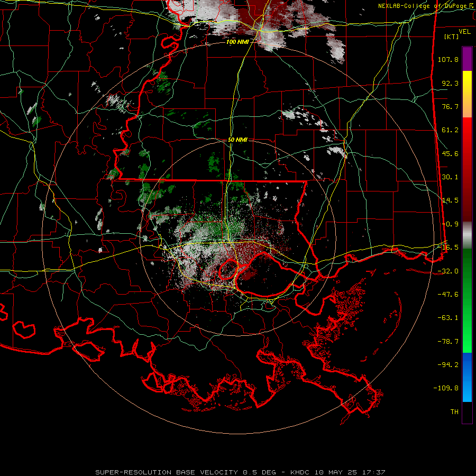Viewport: 476px width, 476px height.
Task: Click the -78.7 velocity scale value
Action: point(448,342)
